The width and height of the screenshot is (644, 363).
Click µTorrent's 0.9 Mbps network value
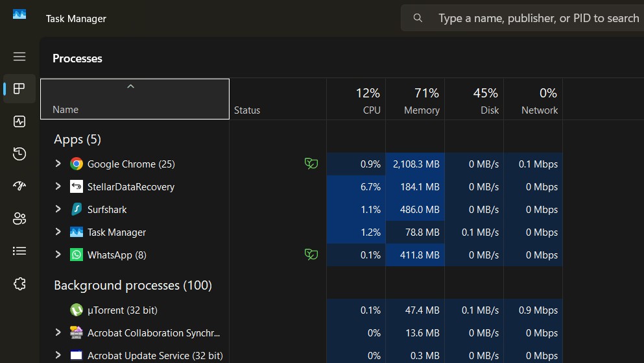pos(538,310)
